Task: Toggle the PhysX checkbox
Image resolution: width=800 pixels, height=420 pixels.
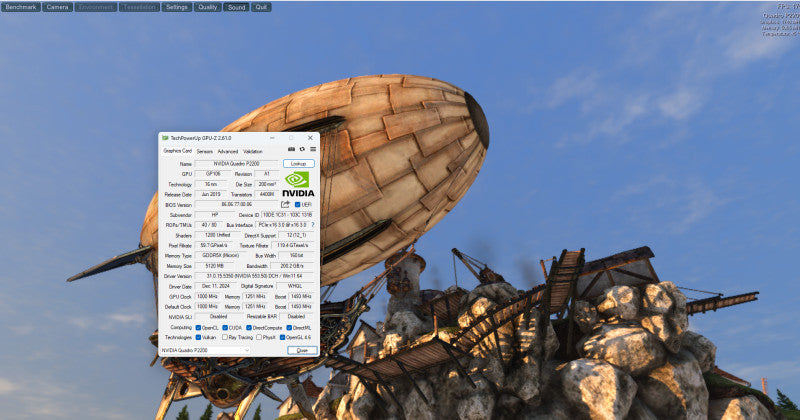Action: coord(259,337)
